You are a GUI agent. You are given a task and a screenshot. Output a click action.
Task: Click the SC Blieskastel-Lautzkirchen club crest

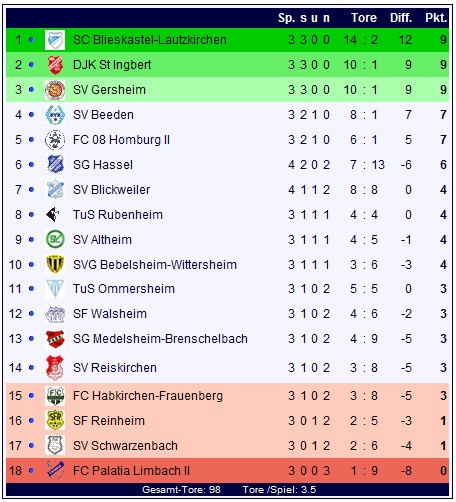pyautogui.click(x=55, y=40)
